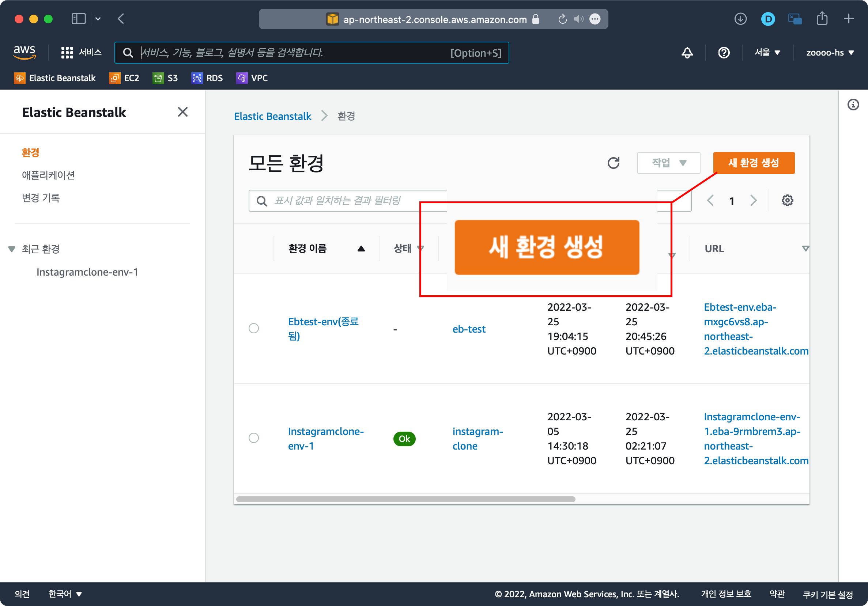Click Elastic Beanstalk breadcrumb link
The height and width of the screenshot is (606, 868).
272,116
